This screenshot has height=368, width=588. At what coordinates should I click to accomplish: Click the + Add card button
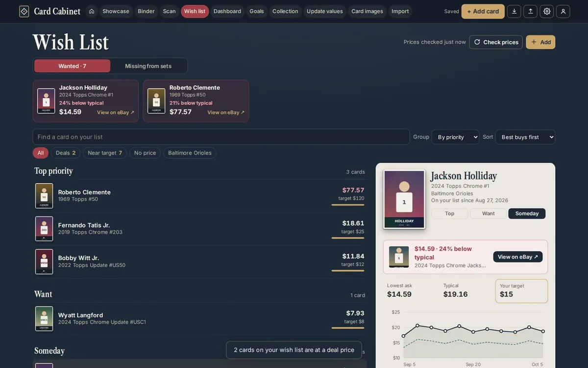(483, 11)
